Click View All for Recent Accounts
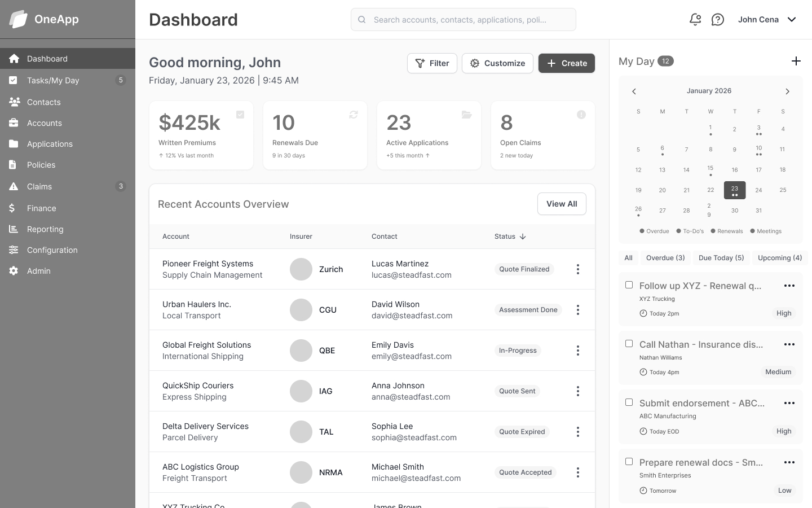Screen dimensions: 812x508 (562, 204)
